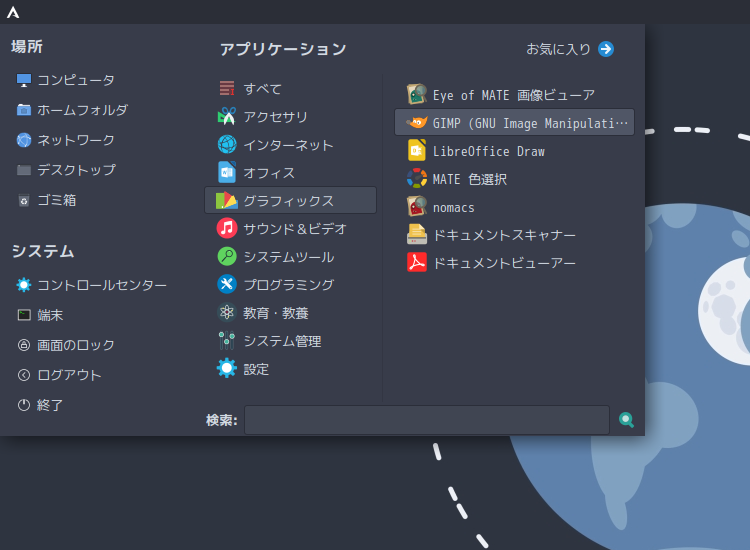750x550 pixels.
Task: Click the ドキュメントスキャナー label
Action: coord(504,235)
